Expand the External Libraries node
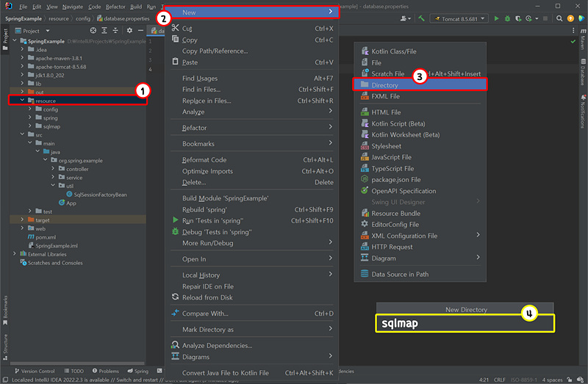The height and width of the screenshot is (384, 588). point(15,254)
